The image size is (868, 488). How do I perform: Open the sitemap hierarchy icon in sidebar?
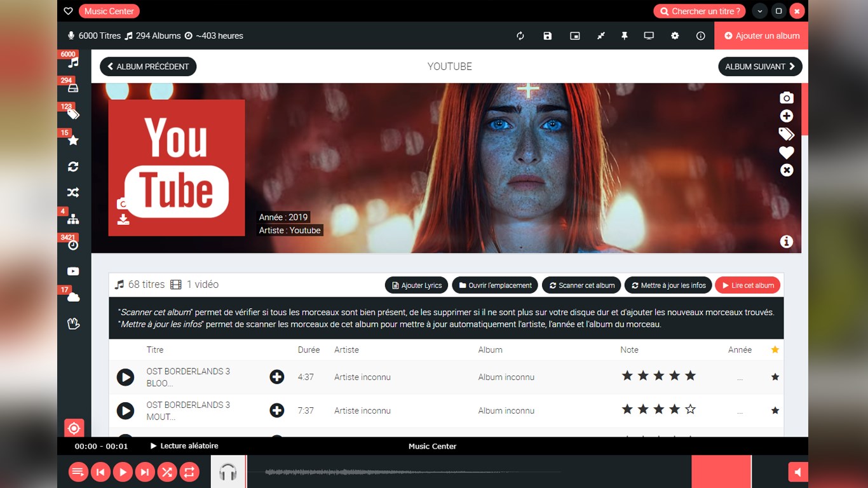pos(73,219)
